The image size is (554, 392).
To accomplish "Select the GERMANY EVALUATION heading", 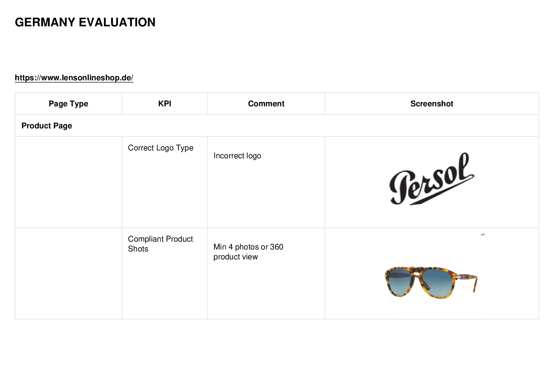I will click(x=85, y=22).
